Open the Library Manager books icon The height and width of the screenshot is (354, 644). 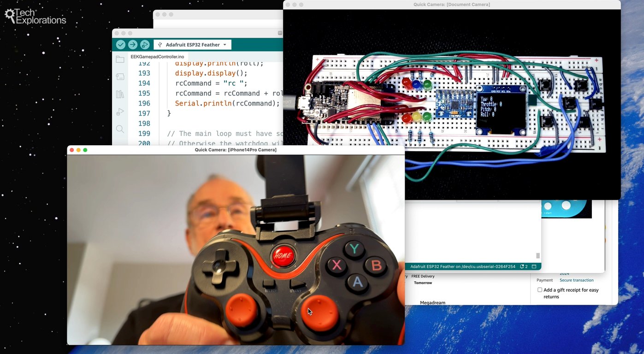120,94
